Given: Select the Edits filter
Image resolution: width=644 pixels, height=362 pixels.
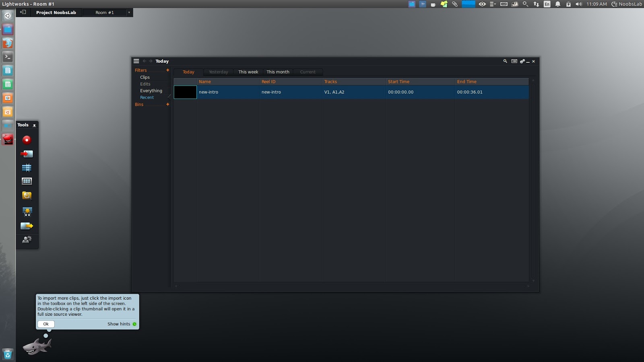Looking at the screenshot, I should [x=145, y=84].
